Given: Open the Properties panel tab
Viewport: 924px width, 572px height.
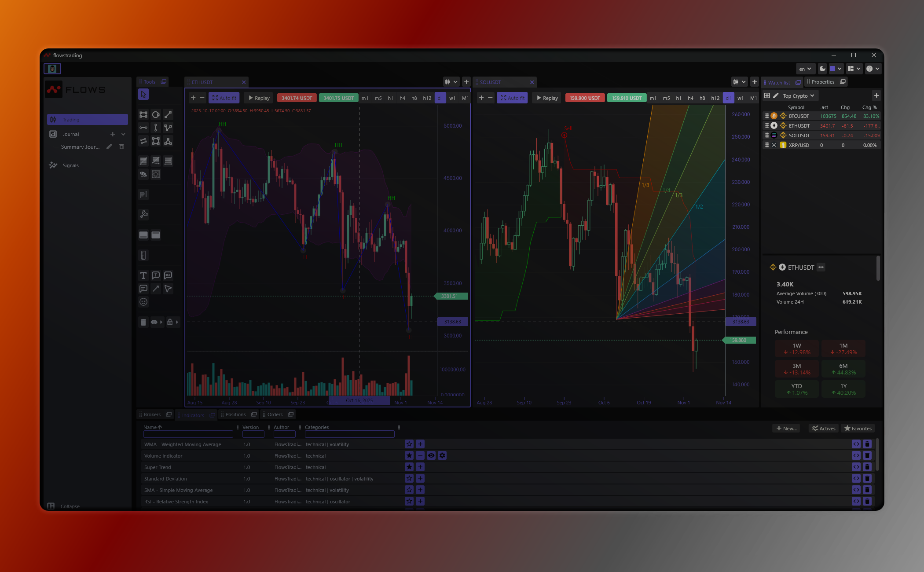Looking at the screenshot, I should (823, 82).
